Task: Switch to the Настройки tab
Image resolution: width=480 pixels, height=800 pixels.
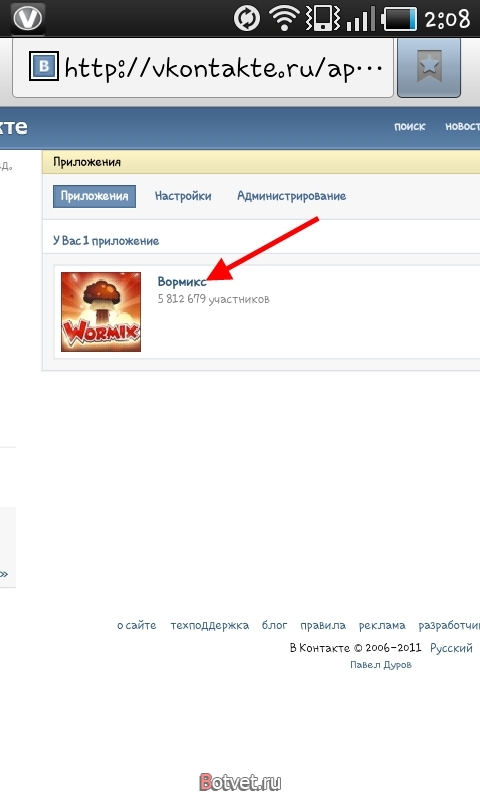Action: [183, 196]
